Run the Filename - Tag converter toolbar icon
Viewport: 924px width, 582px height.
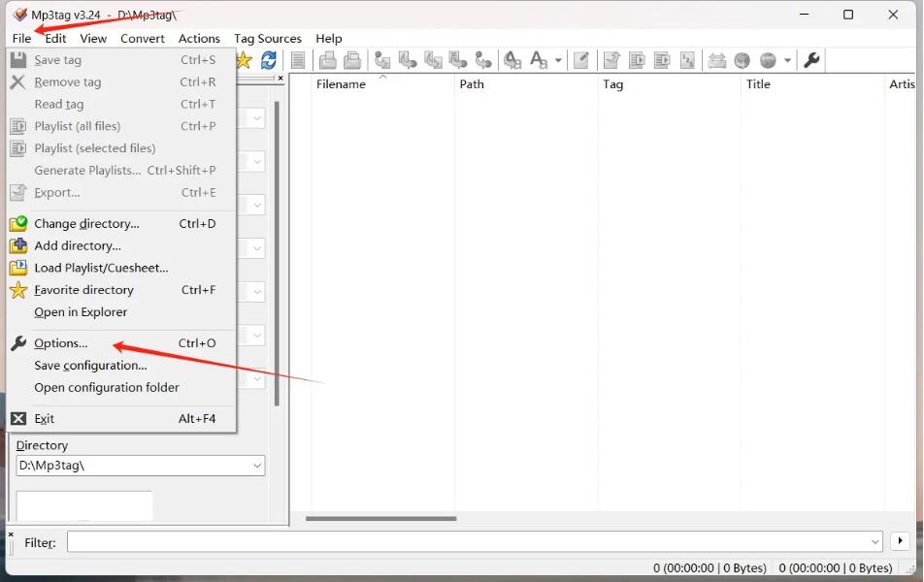tap(408, 60)
